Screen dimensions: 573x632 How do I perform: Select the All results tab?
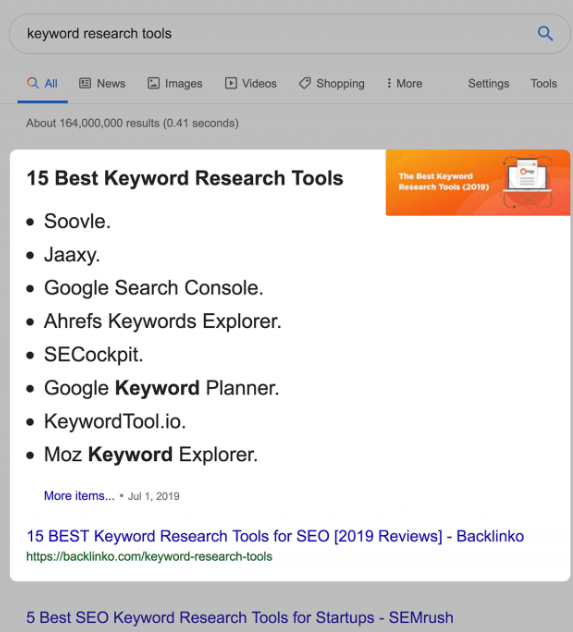click(x=42, y=83)
